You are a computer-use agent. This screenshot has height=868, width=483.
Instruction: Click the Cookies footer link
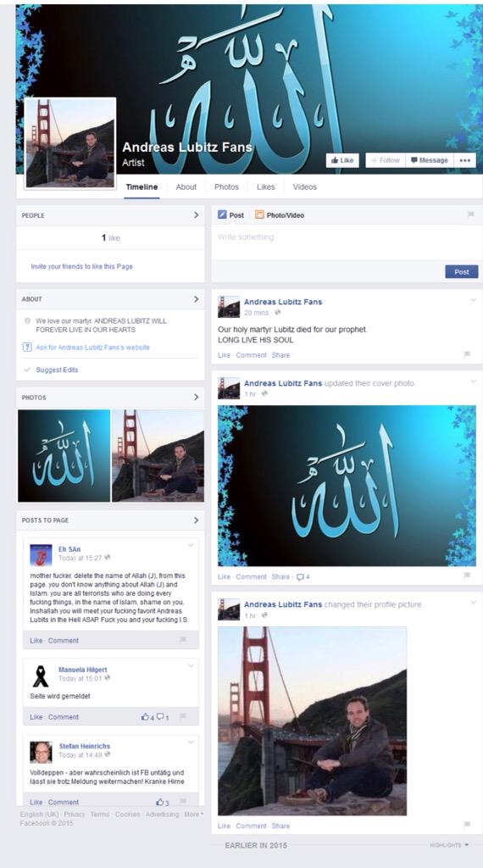tap(127, 815)
